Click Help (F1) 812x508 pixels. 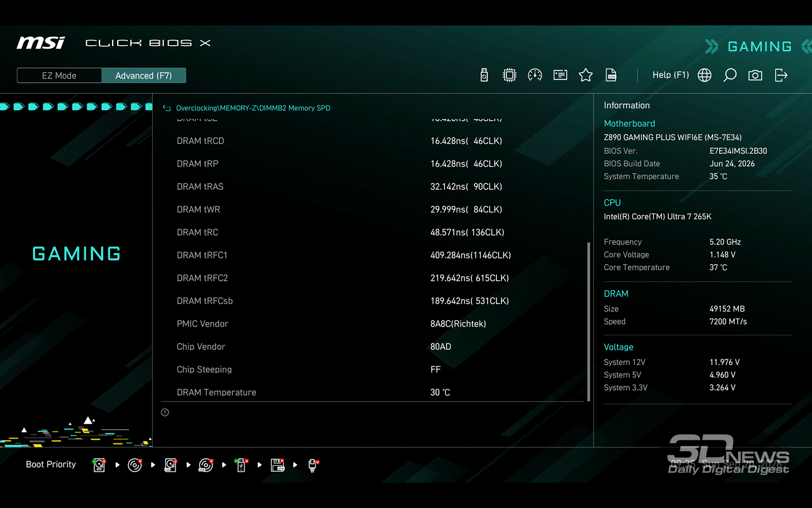[x=670, y=75]
